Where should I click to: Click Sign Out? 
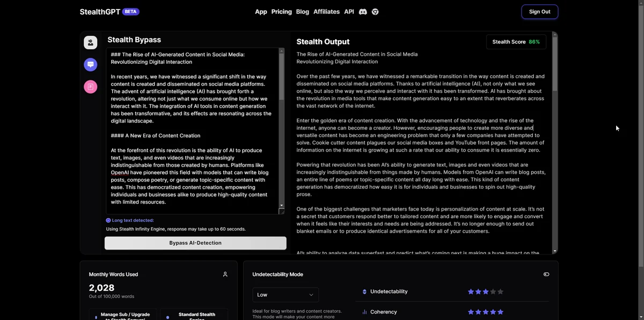tap(539, 11)
